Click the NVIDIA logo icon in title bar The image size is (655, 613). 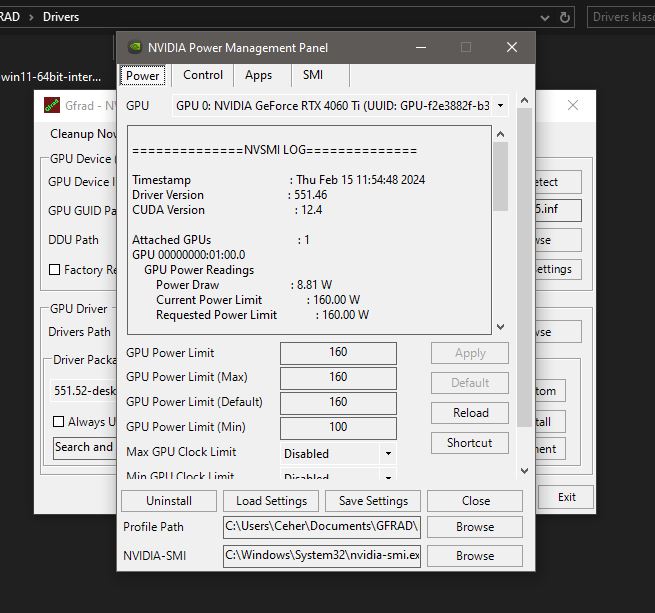pyautogui.click(x=135, y=47)
